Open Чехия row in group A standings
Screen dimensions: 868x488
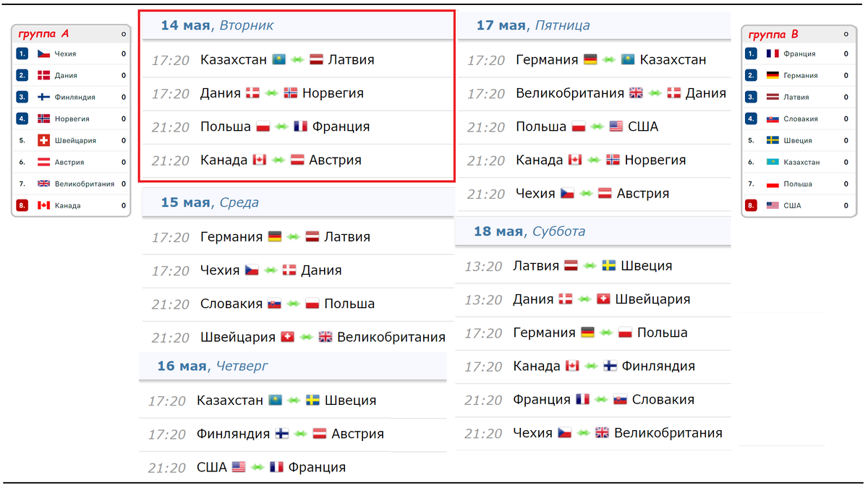(x=72, y=53)
